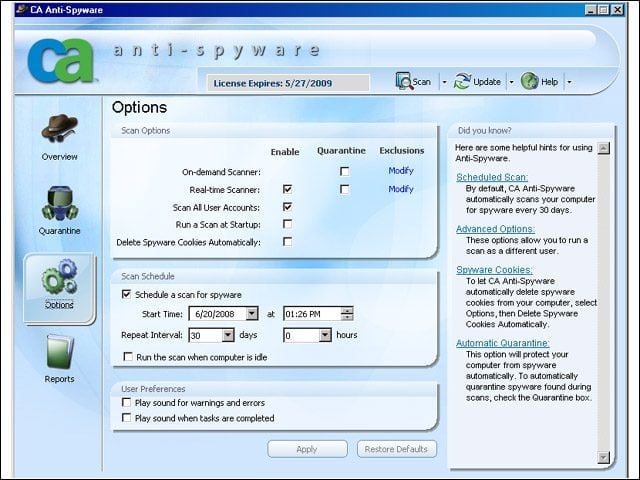Screen dimensions: 640x480
Task: Open the Spyware Cookies hint link
Action: tap(494, 270)
